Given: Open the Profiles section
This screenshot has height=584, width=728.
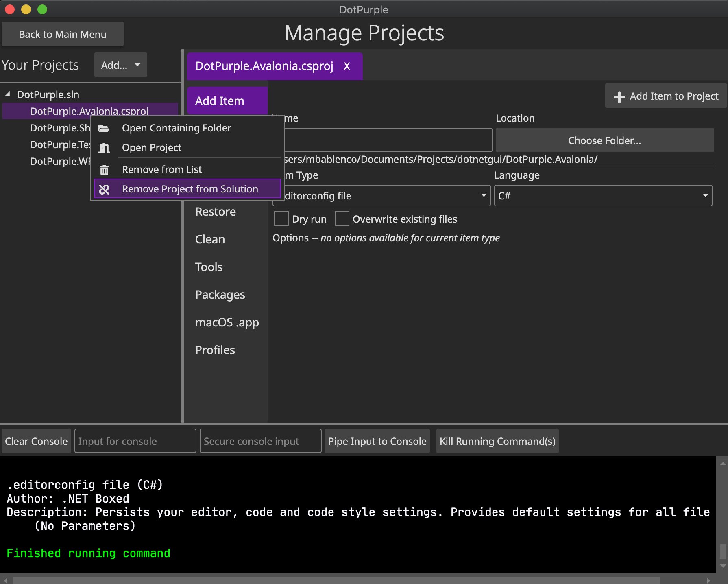Looking at the screenshot, I should tap(227, 350).
